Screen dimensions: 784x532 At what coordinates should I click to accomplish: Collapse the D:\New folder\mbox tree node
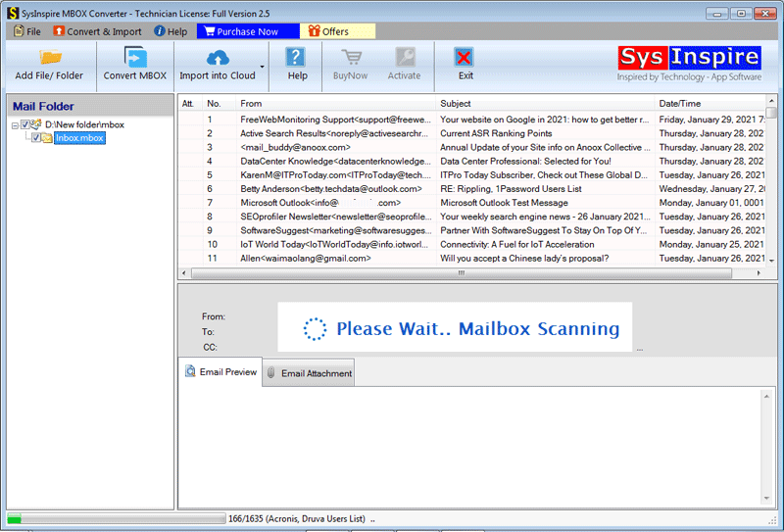(15, 126)
